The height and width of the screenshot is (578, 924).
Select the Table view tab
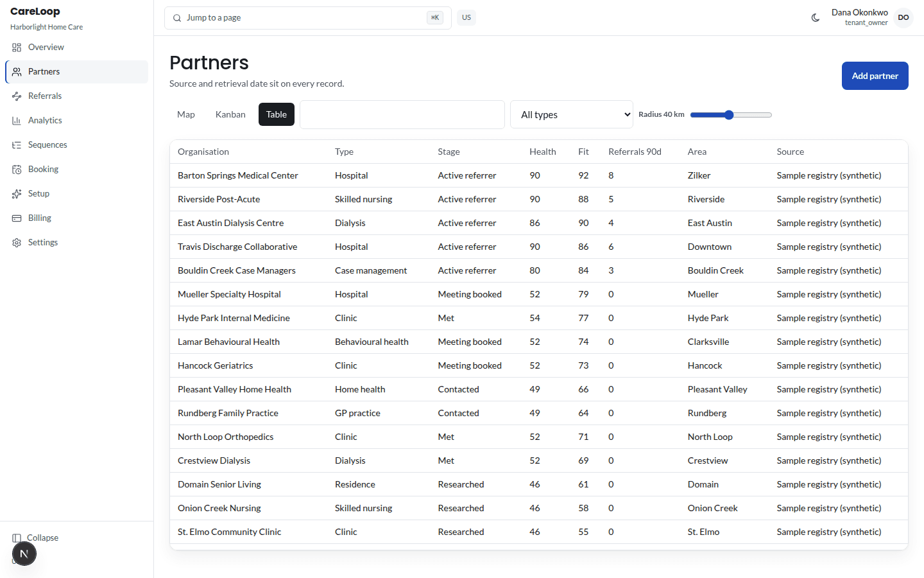[277, 115]
